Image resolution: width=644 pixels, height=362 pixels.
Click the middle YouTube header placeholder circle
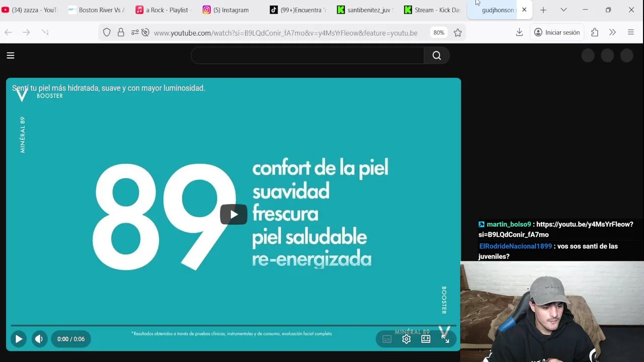point(607,56)
